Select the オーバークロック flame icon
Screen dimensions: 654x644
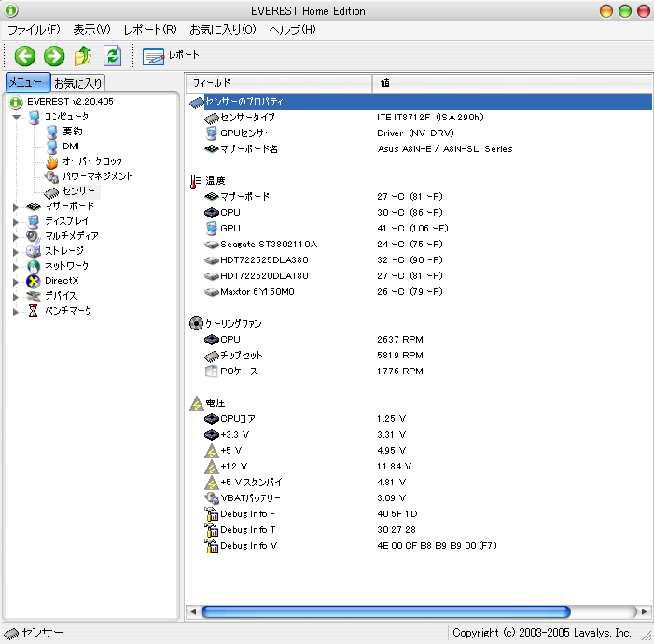point(51,162)
